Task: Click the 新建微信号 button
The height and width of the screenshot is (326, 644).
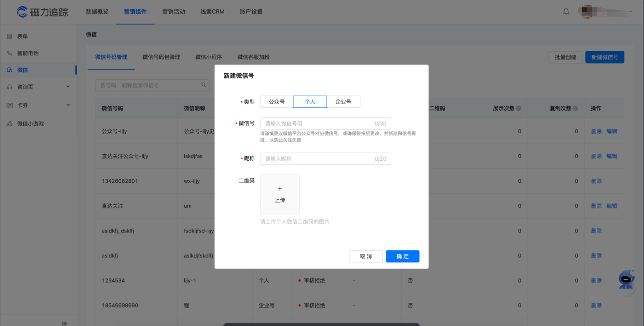Action: pyautogui.click(x=605, y=57)
